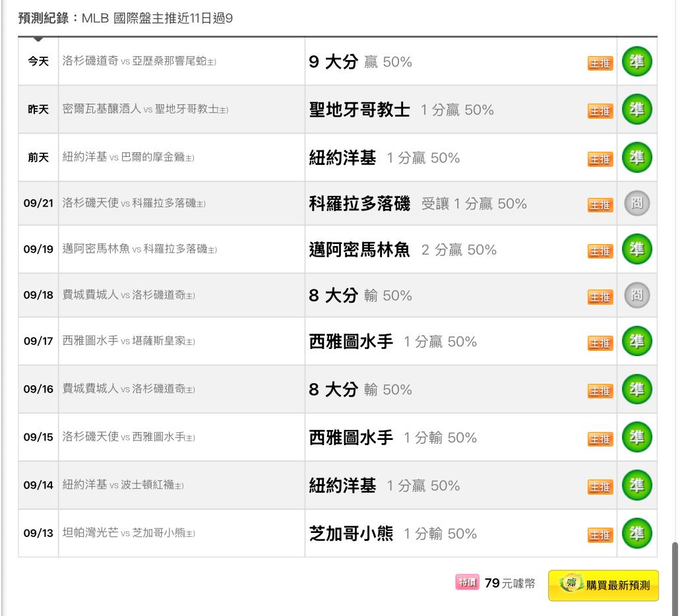Open the 紐約洋基 vs 巴爾的摩金鶯 matchup
684x616 pixels.
(128, 157)
